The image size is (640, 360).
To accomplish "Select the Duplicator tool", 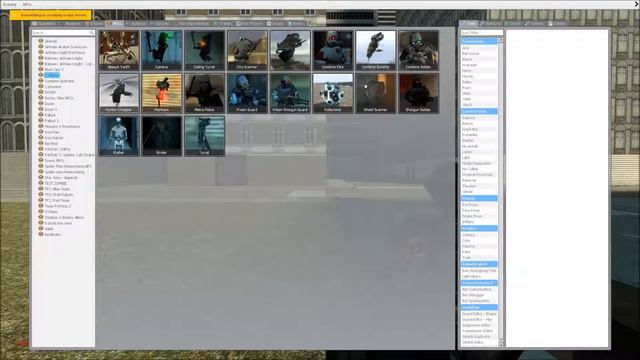I will click(479, 129).
